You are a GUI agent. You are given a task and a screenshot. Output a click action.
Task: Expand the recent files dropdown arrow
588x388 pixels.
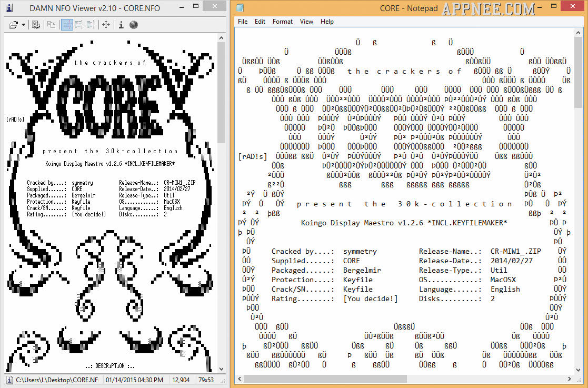(23, 25)
